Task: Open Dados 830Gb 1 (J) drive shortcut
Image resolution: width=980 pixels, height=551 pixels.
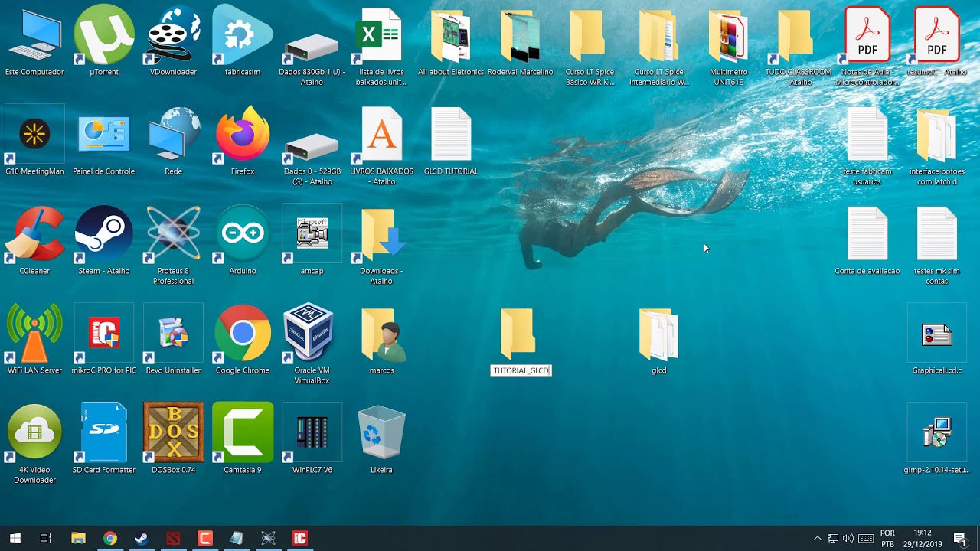Action: (312, 50)
